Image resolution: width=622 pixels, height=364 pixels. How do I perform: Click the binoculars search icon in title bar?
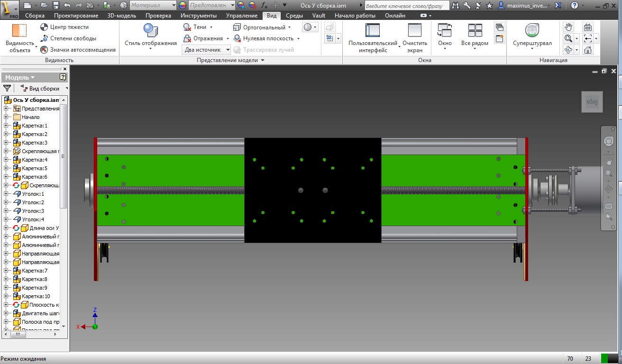(456, 5)
